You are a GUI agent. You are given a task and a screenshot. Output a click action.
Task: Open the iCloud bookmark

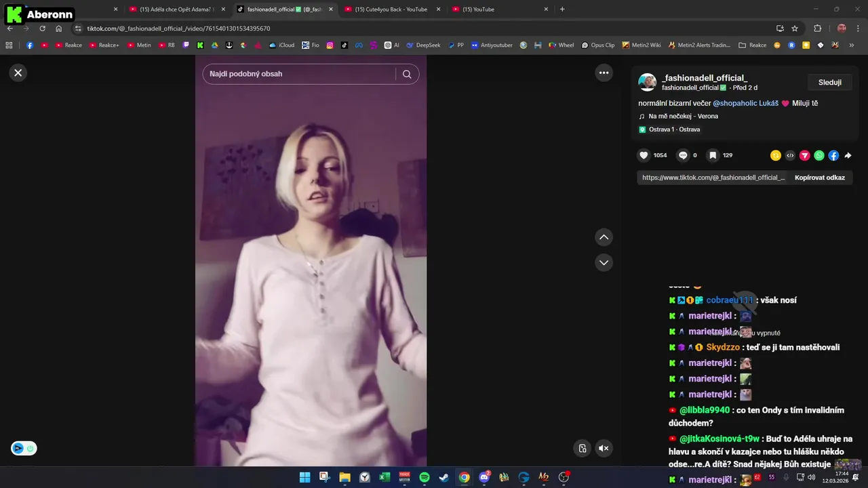[281, 45]
